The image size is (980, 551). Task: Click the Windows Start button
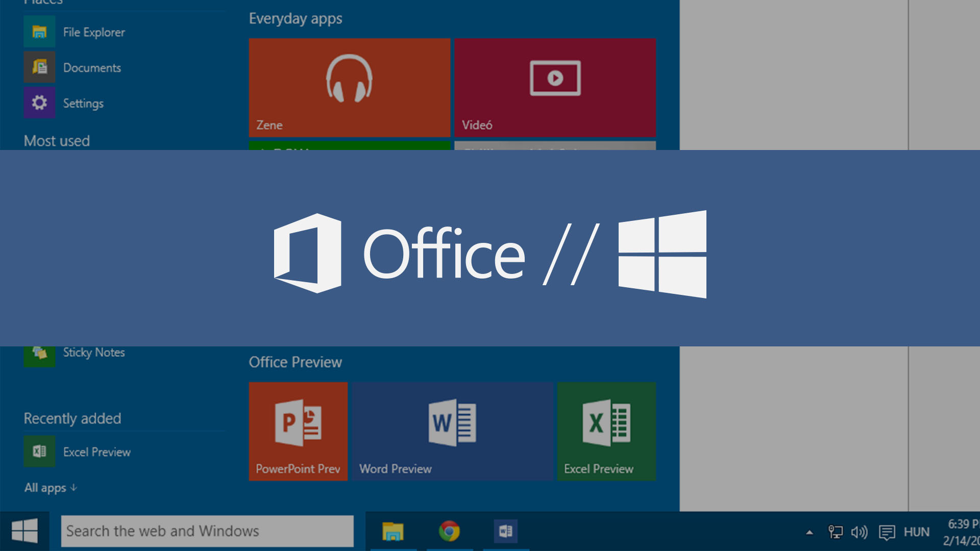pyautogui.click(x=24, y=531)
